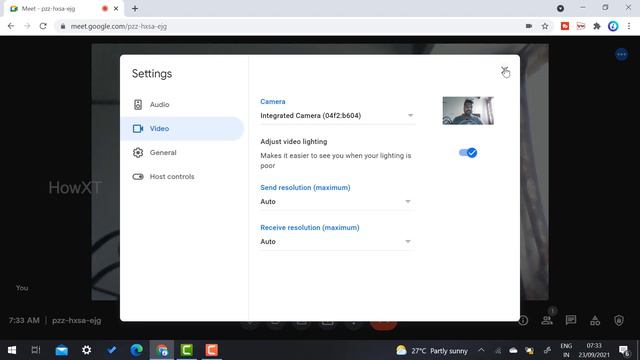Open meeting details info icon
Screen dimensions: 640x360
523,321
